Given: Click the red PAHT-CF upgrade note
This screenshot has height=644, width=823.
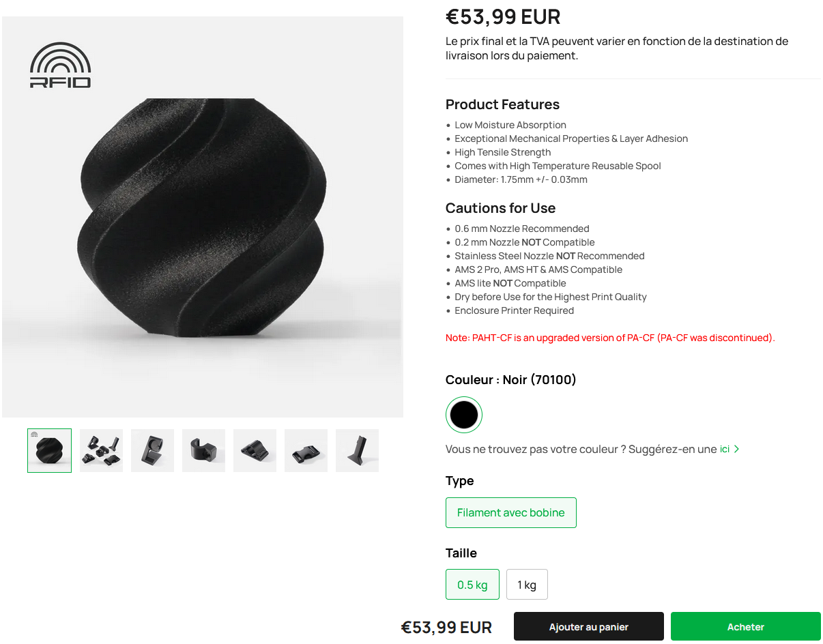Looking at the screenshot, I should point(610,338).
